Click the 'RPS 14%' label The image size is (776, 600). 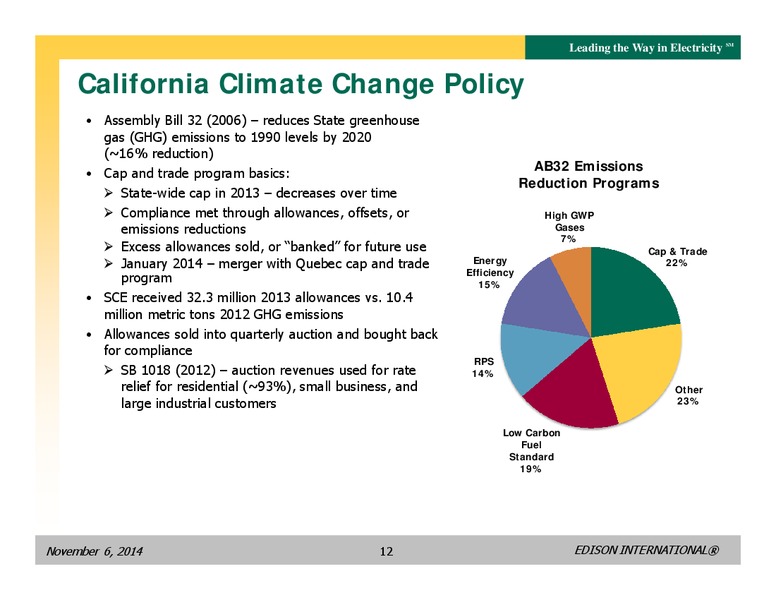[483, 368]
